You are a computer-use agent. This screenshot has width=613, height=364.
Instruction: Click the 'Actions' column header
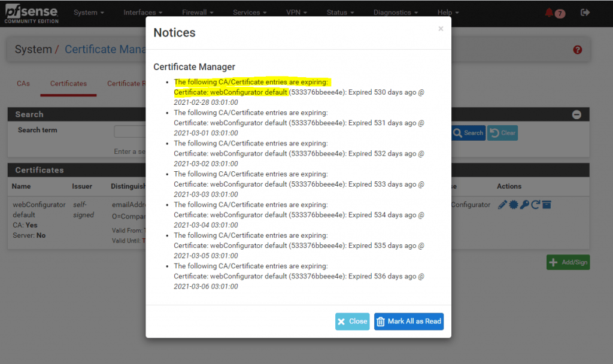tap(509, 187)
